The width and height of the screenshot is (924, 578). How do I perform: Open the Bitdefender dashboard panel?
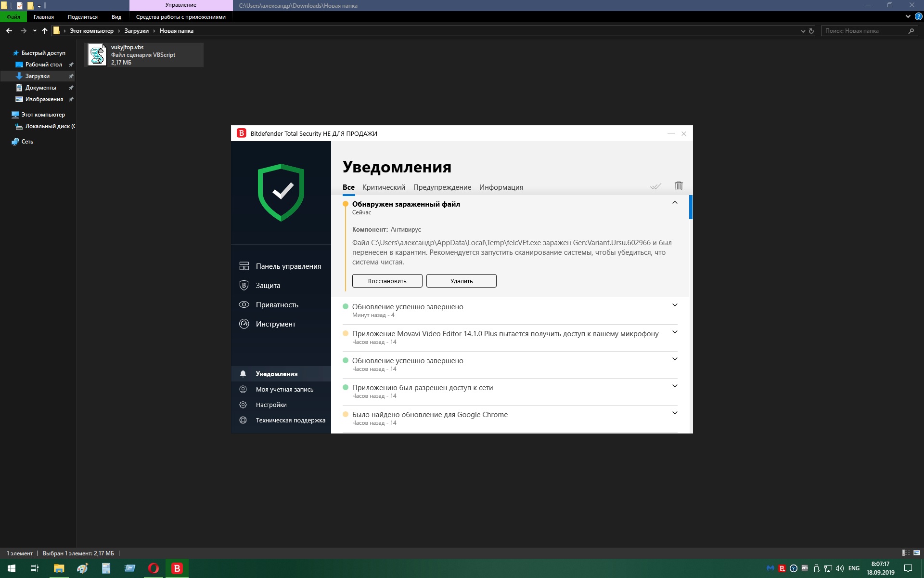[x=288, y=266]
